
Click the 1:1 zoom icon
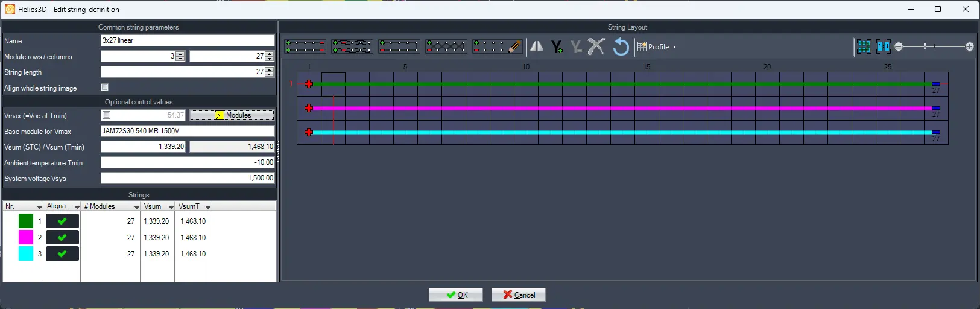[884, 46]
